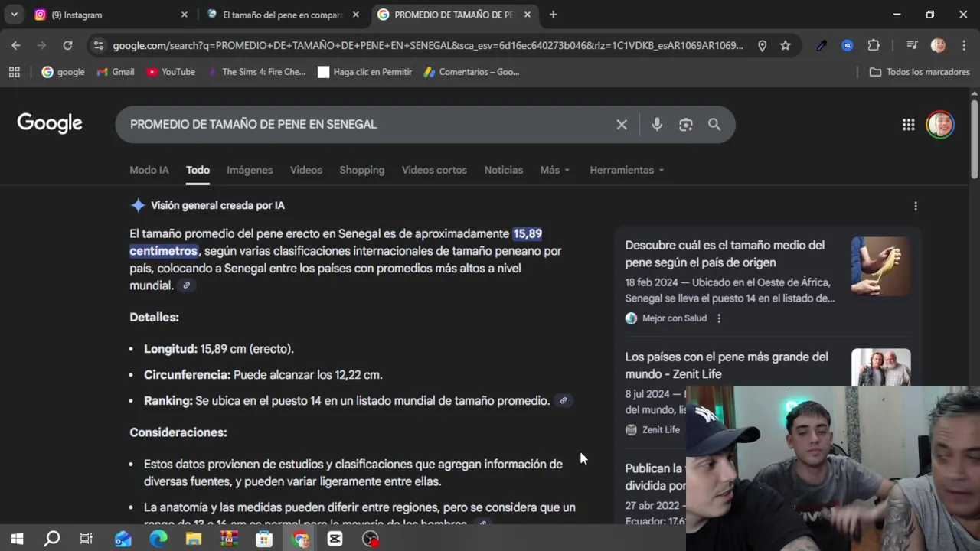Select the Videos tab

tap(305, 170)
